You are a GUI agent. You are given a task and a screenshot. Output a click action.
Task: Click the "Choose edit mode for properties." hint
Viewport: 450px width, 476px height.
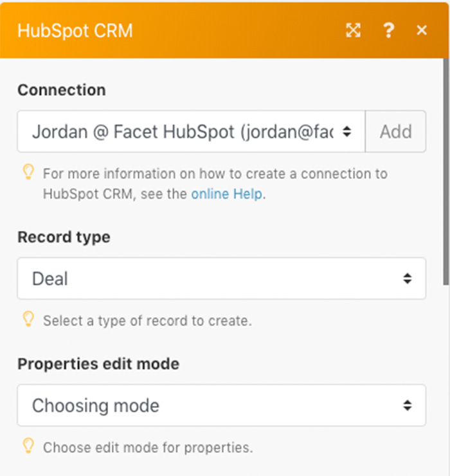pyautogui.click(x=148, y=448)
